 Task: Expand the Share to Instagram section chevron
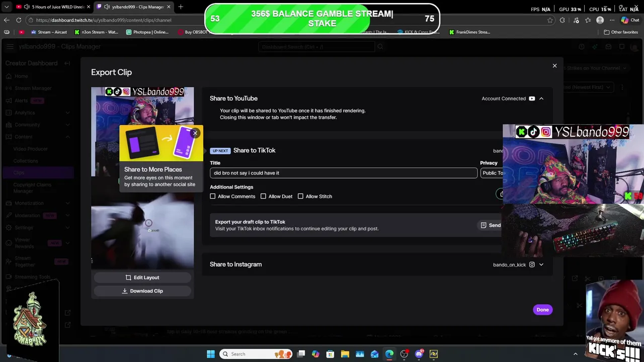pos(541,264)
